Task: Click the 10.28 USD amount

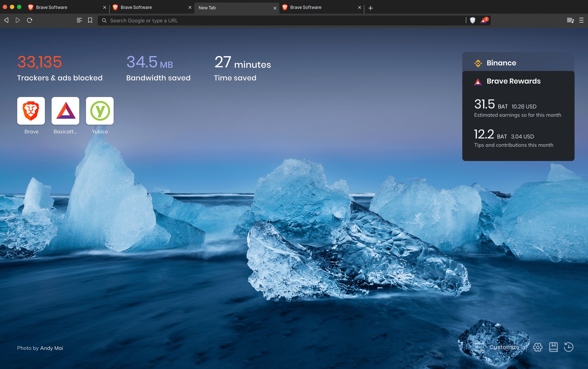Action: (x=524, y=107)
